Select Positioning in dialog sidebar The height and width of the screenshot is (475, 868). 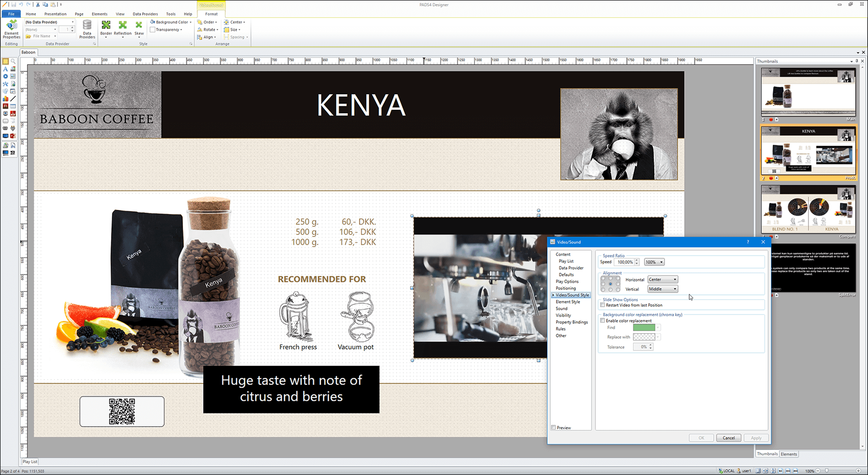[566, 288]
